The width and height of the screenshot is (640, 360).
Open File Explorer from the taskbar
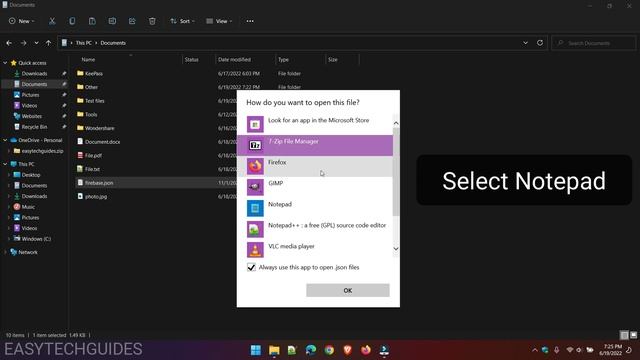274,350
